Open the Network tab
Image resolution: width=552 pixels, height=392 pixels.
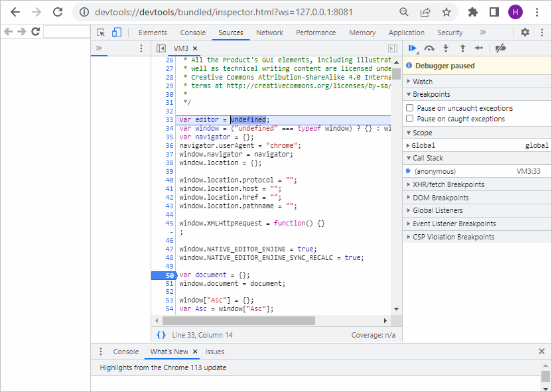pos(269,33)
